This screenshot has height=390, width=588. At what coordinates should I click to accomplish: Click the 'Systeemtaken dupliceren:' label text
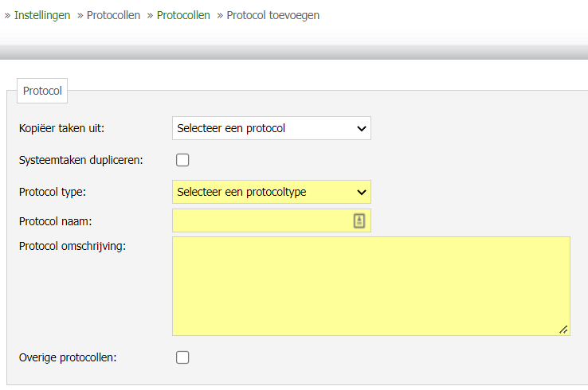(80, 160)
